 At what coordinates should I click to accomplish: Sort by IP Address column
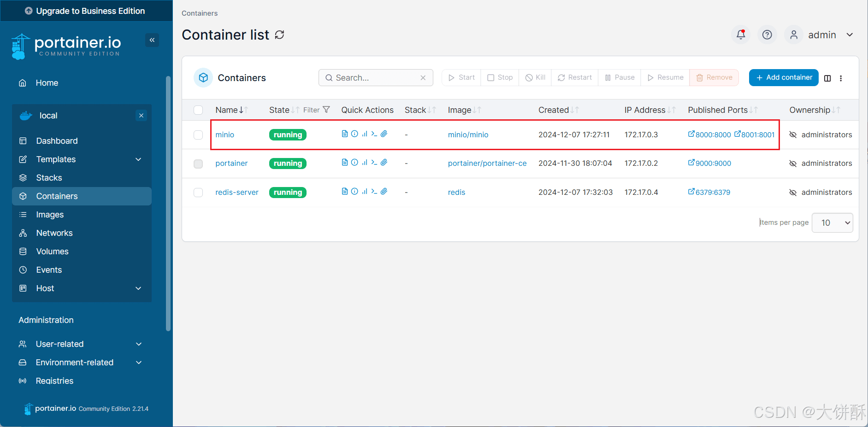point(650,110)
